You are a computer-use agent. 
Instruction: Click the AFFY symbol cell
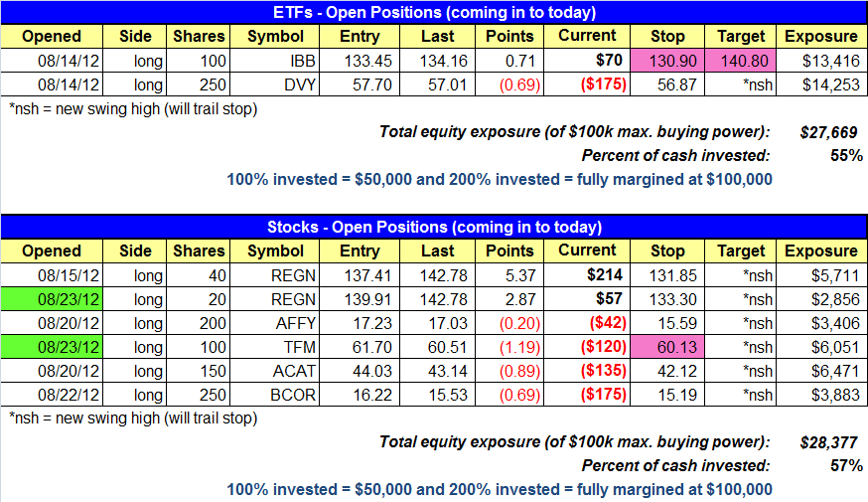[x=275, y=323]
